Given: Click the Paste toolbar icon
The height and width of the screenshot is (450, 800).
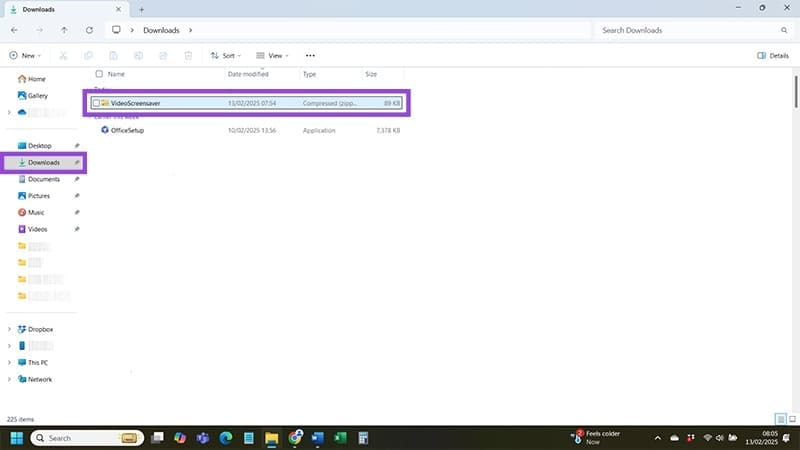Looking at the screenshot, I should coord(113,56).
